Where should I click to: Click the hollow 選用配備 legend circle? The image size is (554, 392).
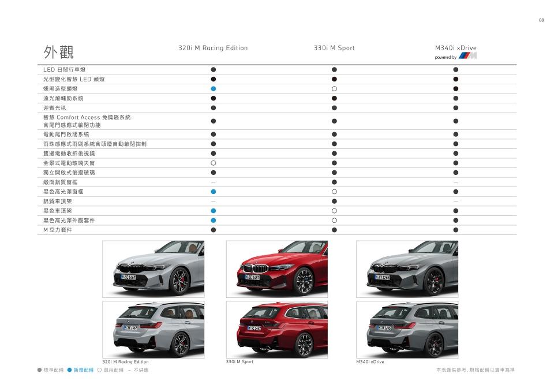click(99, 369)
